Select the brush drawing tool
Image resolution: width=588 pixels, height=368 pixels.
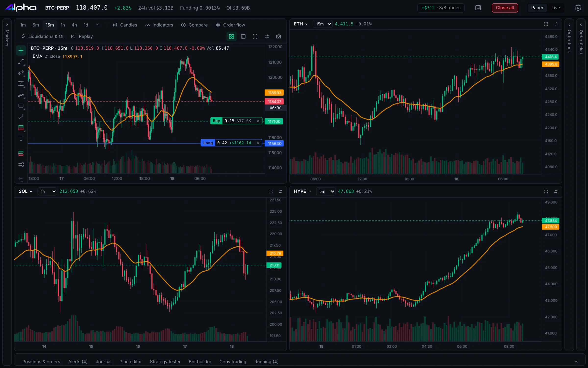click(x=21, y=95)
